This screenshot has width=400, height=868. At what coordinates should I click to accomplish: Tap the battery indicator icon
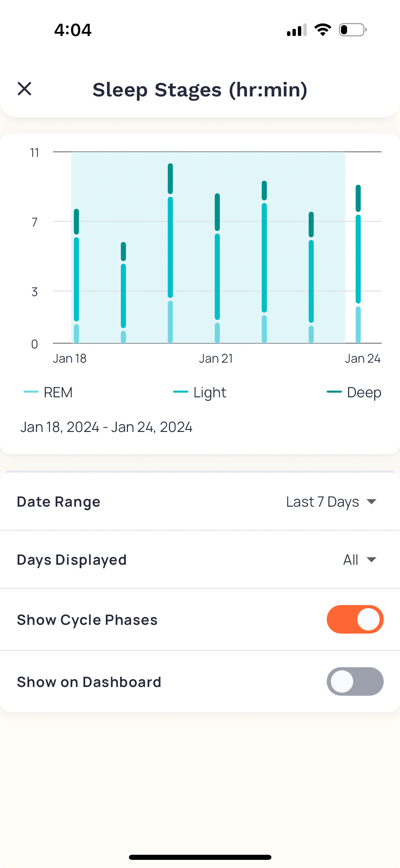[353, 30]
